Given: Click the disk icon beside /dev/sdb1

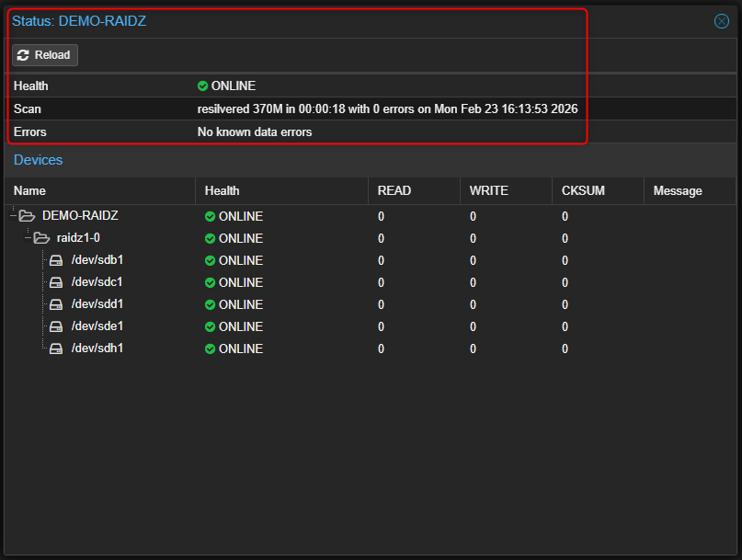Looking at the screenshot, I should (x=55, y=260).
